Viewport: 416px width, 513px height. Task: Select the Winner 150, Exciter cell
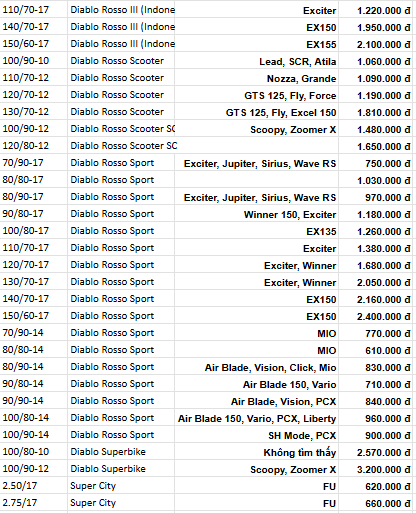tap(256, 214)
